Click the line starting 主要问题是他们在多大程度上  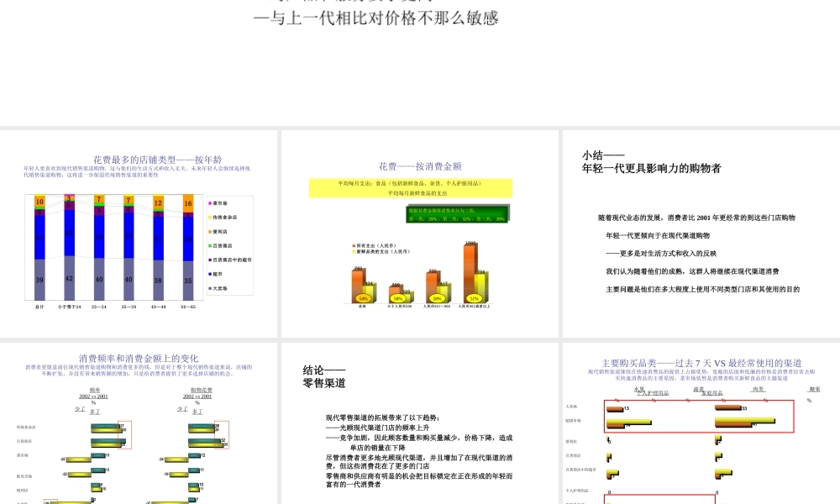(x=702, y=289)
